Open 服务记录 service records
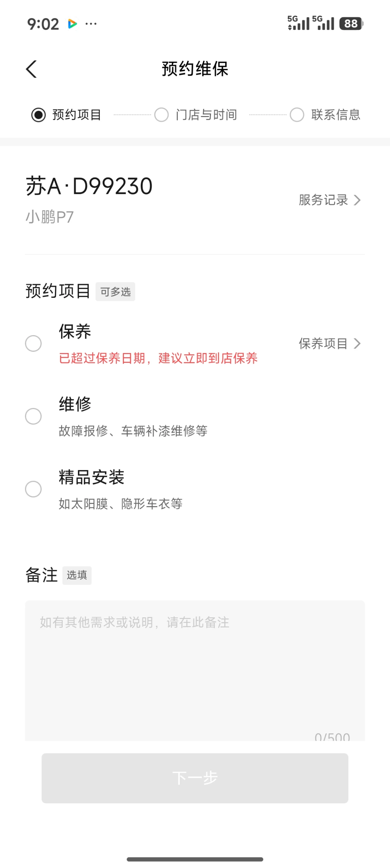The height and width of the screenshot is (868, 390). 324,200
